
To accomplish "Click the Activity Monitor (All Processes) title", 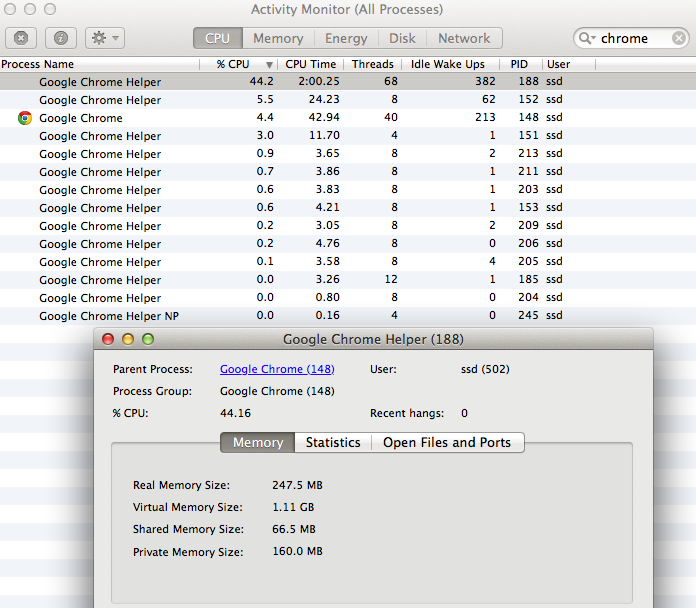I will (x=347, y=9).
